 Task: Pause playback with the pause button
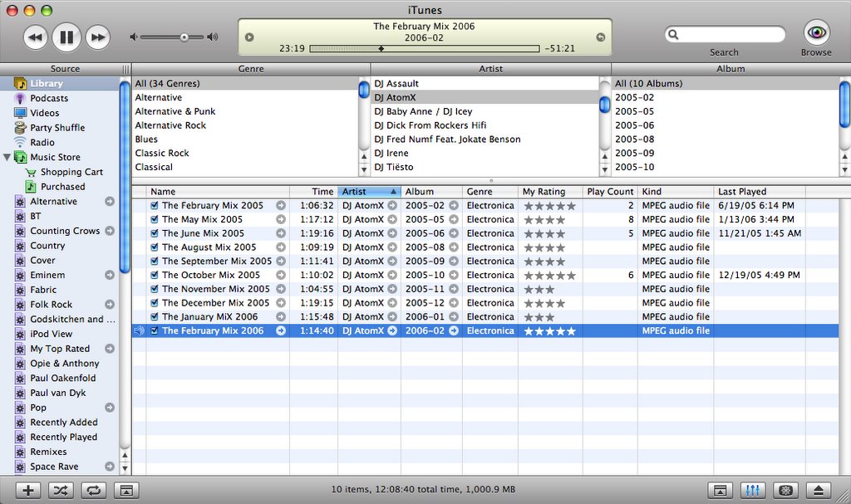point(66,37)
